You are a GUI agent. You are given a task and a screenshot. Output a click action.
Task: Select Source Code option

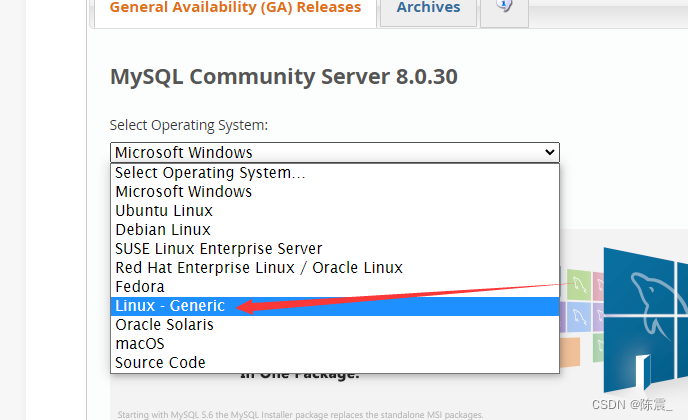click(335, 363)
